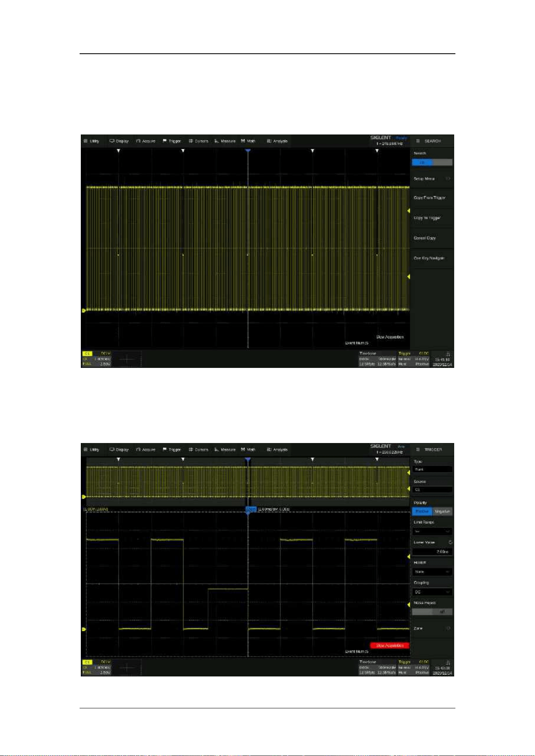This screenshot has width=535, height=756.
Task: Click C1 ground level marker in upper screenshot
Action: 84,311
